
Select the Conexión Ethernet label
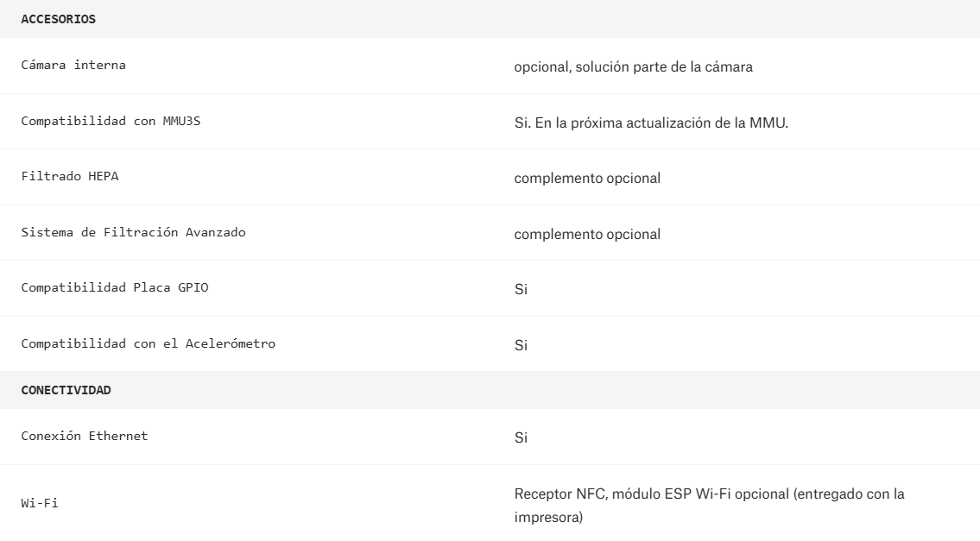tap(84, 436)
